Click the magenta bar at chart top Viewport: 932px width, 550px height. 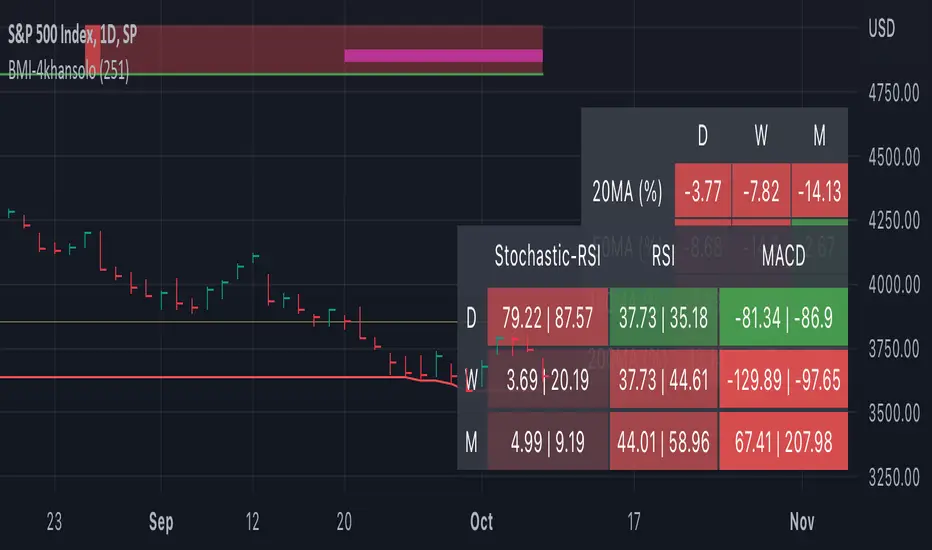click(x=443, y=56)
